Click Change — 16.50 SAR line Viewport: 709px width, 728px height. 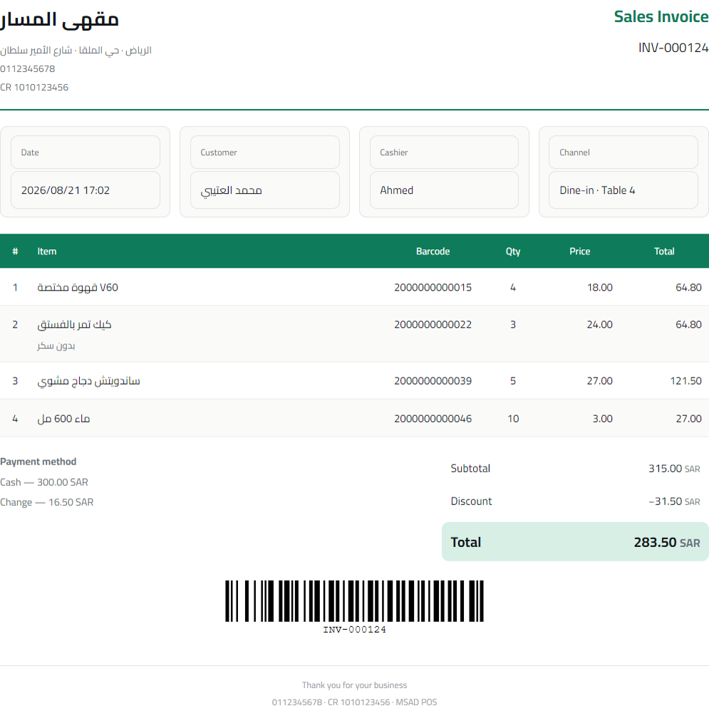pos(46,502)
